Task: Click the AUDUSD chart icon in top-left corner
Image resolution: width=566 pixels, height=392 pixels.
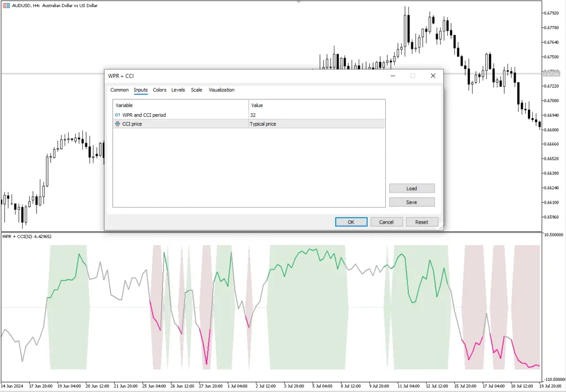Action: 6,6
